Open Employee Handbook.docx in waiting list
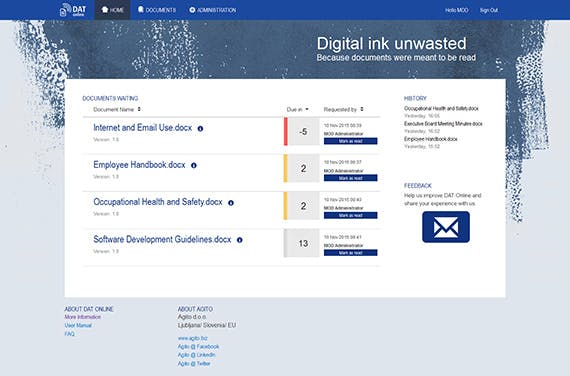The image size is (570, 376). [139, 165]
